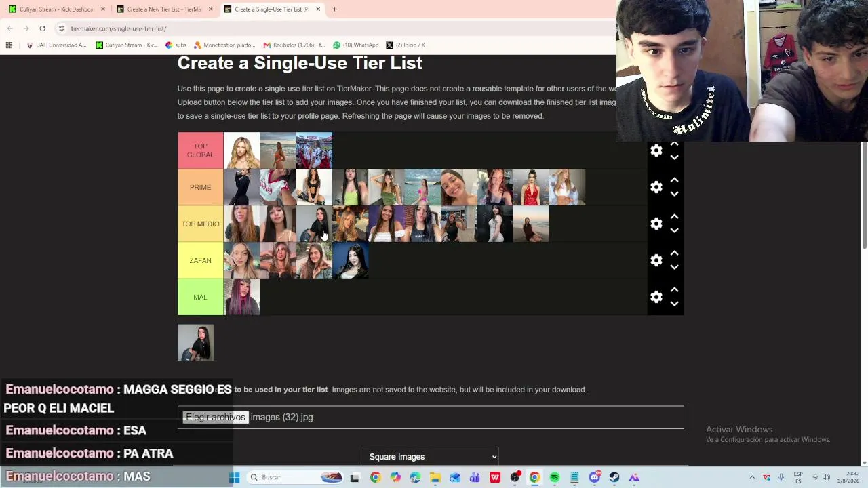Click the page vertical scrollbar
The width and height of the screenshot is (868, 488).
pos(864,195)
